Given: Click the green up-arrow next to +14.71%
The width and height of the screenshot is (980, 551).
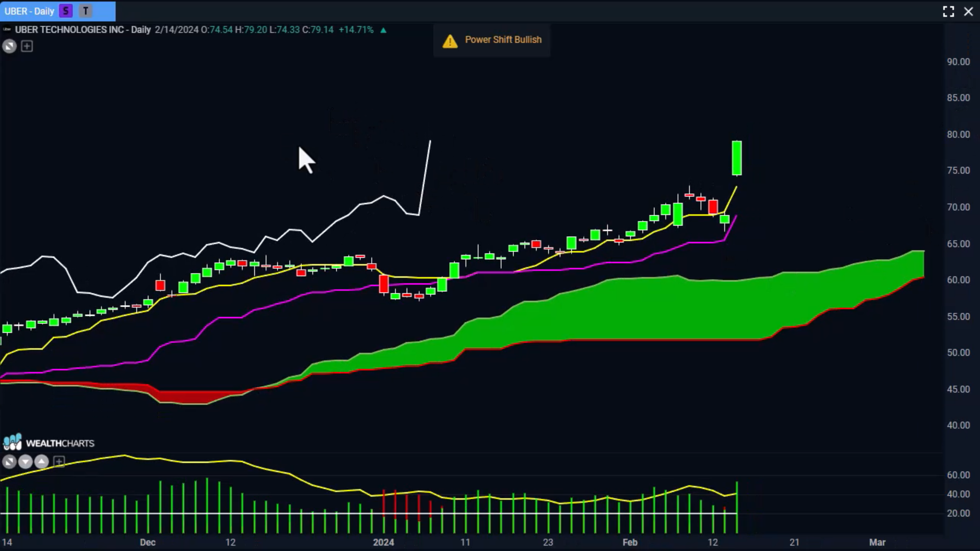Looking at the screenshot, I should tap(383, 30).
